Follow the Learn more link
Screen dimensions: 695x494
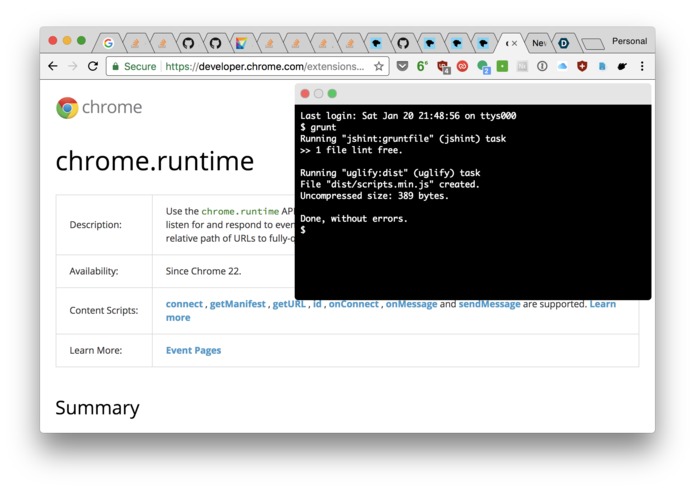pyautogui.click(x=602, y=304)
